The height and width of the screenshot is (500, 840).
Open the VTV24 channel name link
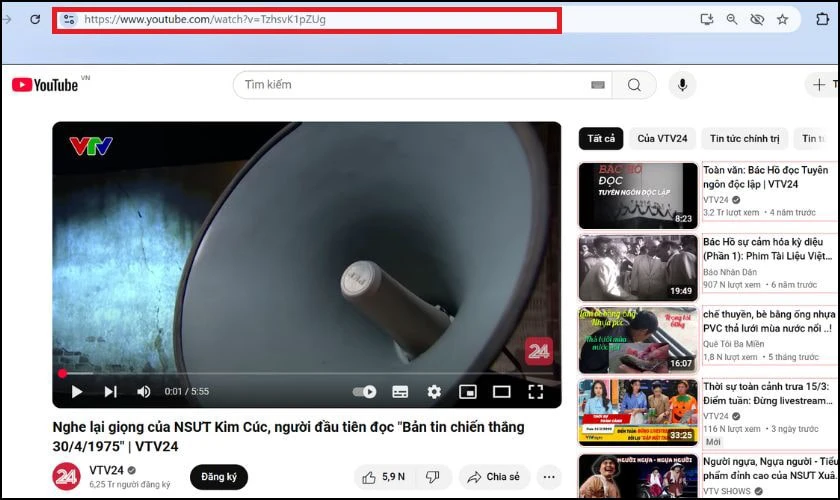106,470
